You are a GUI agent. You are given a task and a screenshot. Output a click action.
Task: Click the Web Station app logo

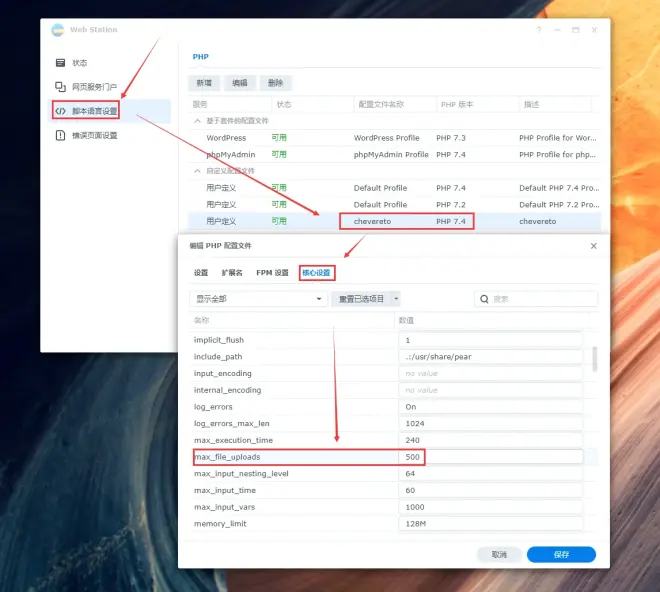click(x=58, y=30)
